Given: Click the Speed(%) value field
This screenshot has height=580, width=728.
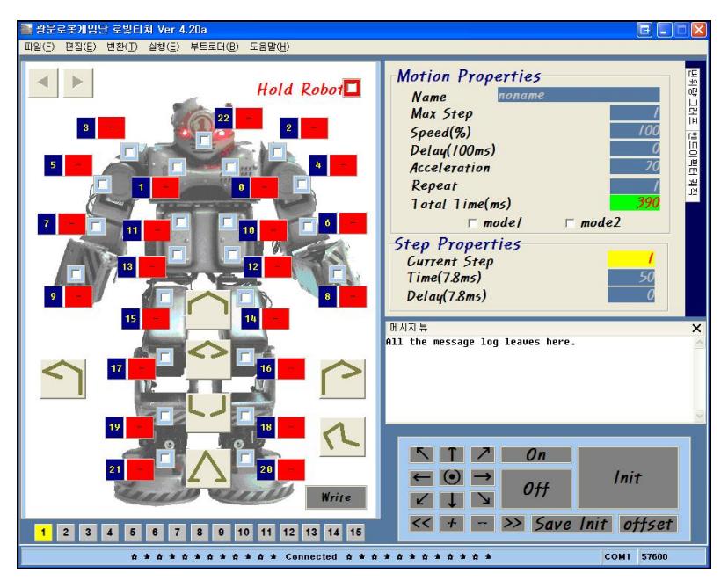Looking at the screenshot, I should [635, 130].
